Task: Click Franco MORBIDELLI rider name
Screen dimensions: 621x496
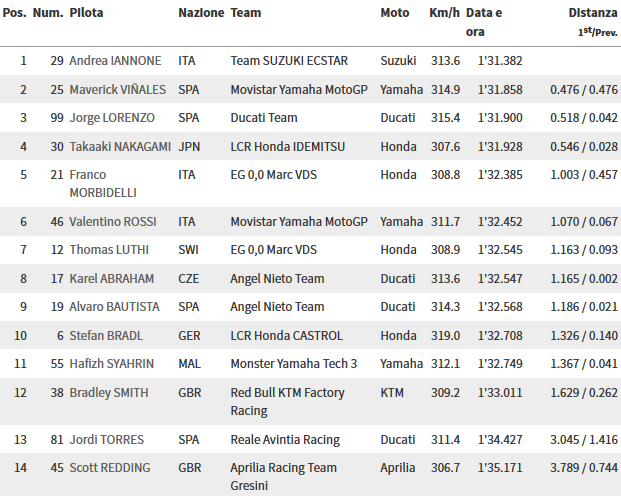Action: click(103, 183)
